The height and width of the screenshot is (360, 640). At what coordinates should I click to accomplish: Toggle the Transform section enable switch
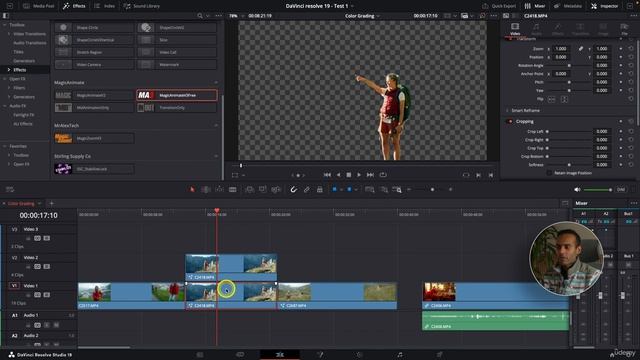(509, 39)
